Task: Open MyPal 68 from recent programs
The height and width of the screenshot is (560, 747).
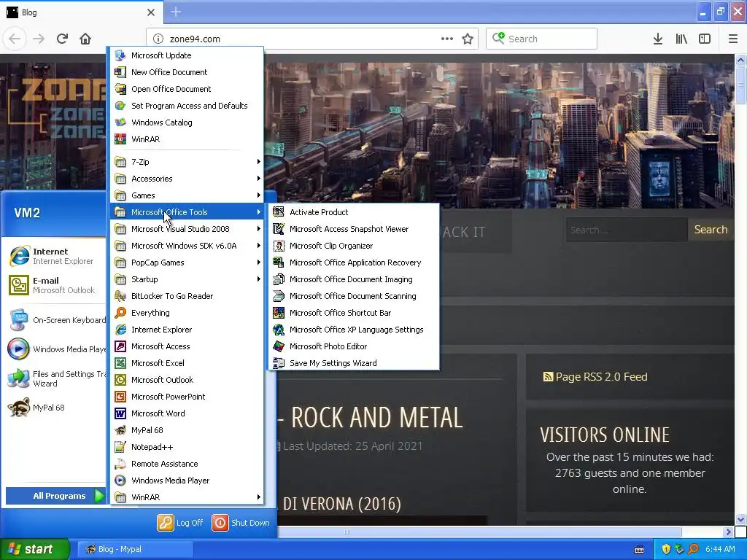Action: coord(55,408)
